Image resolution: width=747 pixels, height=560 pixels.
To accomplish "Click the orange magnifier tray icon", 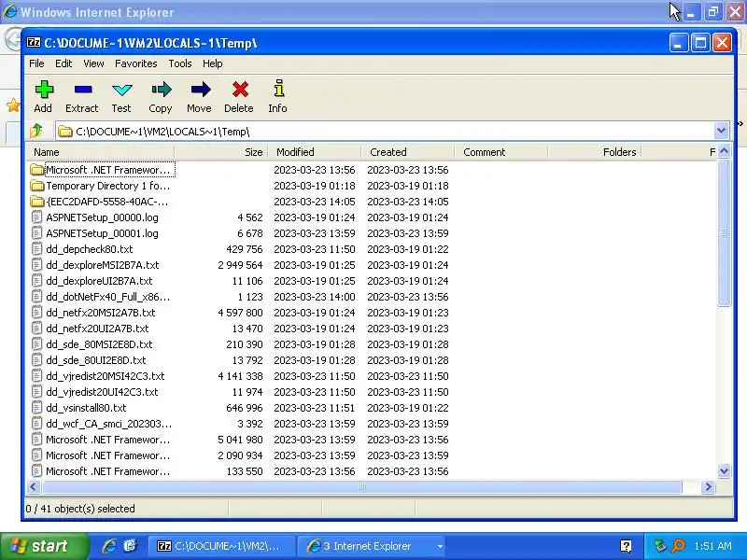I will click(x=678, y=546).
